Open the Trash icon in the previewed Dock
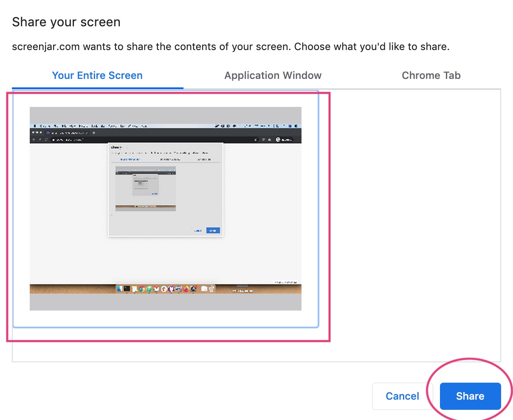 coord(211,289)
